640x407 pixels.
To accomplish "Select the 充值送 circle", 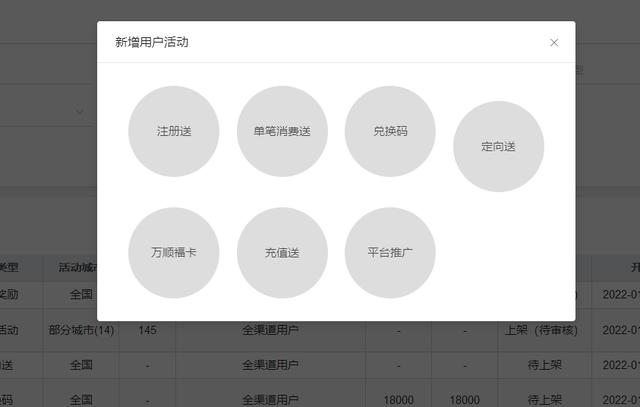I will [282, 253].
